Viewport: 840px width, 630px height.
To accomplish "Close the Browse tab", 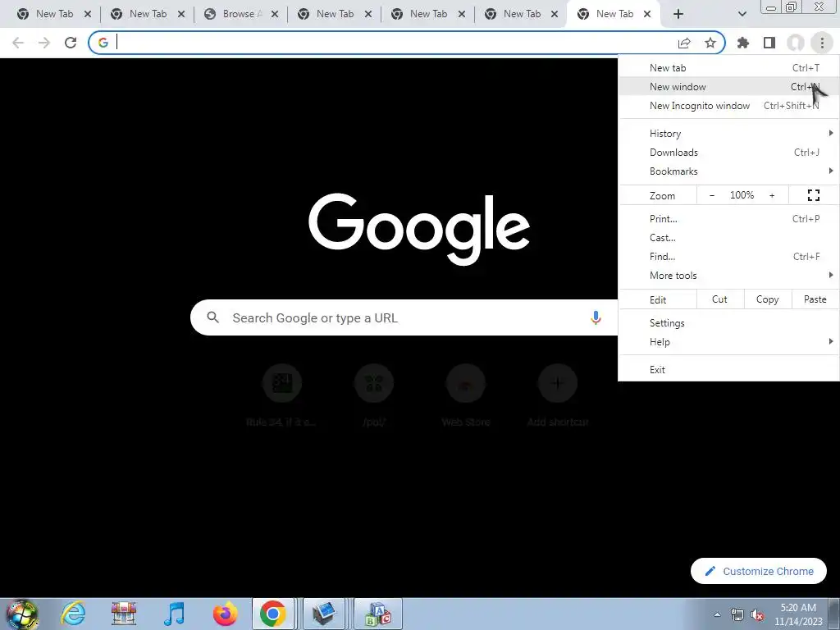I will click(x=275, y=14).
